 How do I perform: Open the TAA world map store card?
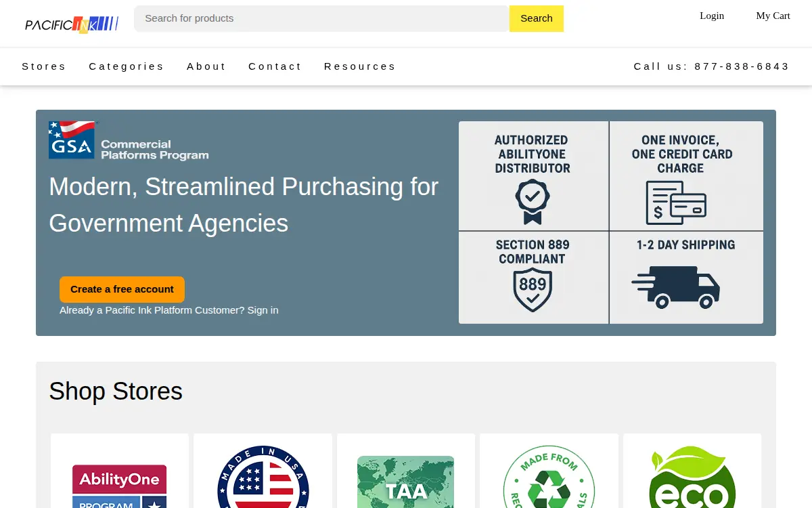[406, 471]
